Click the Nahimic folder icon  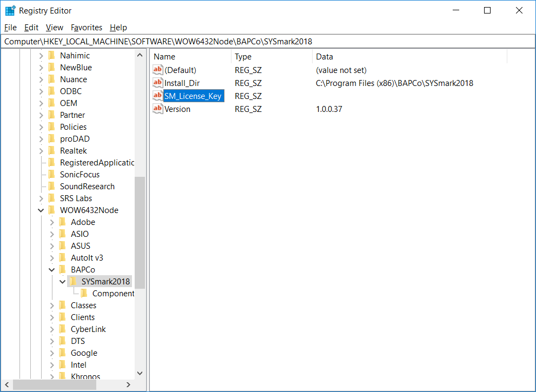[51, 55]
